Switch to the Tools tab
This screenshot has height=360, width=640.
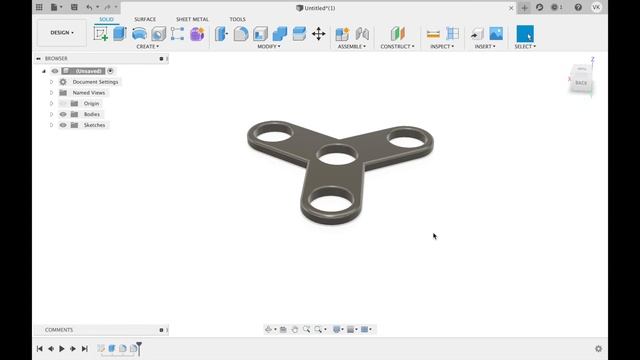pyautogui.click(x=237, y=19)
